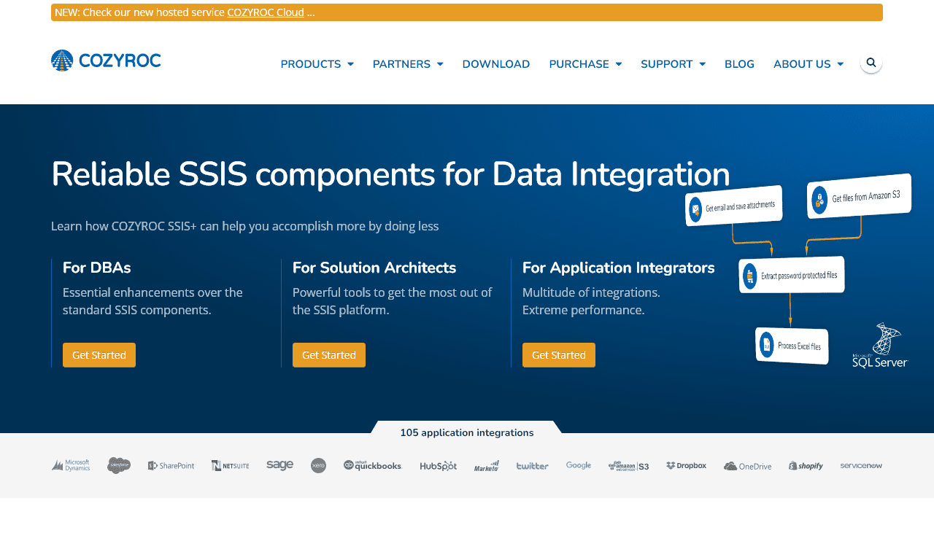Click the Extract password protected files card

(792, 275)
